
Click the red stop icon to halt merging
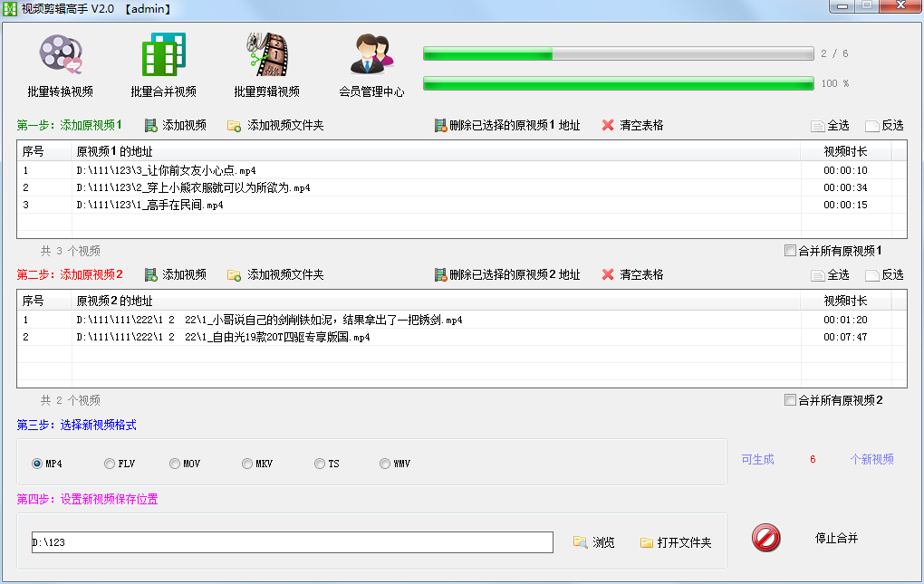(x=765, y=537)
